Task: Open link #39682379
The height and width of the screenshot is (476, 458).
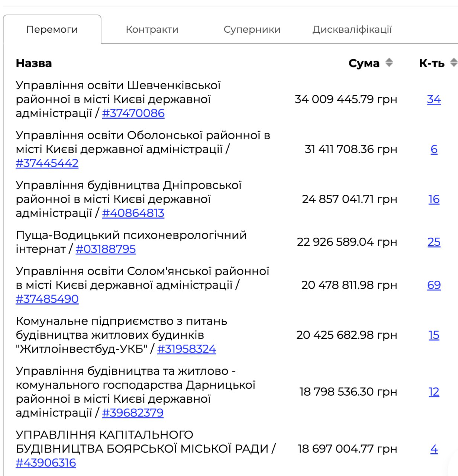Action: 133,413
